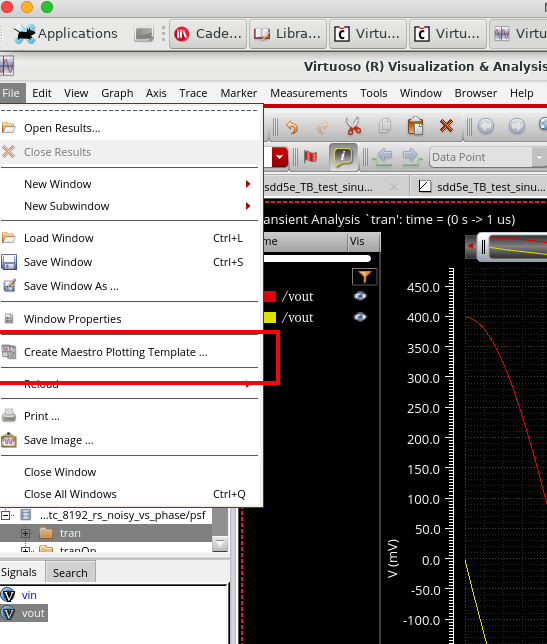
Task: Open the Edit menu
Action: pyautogui.click(x=42, y=93)
